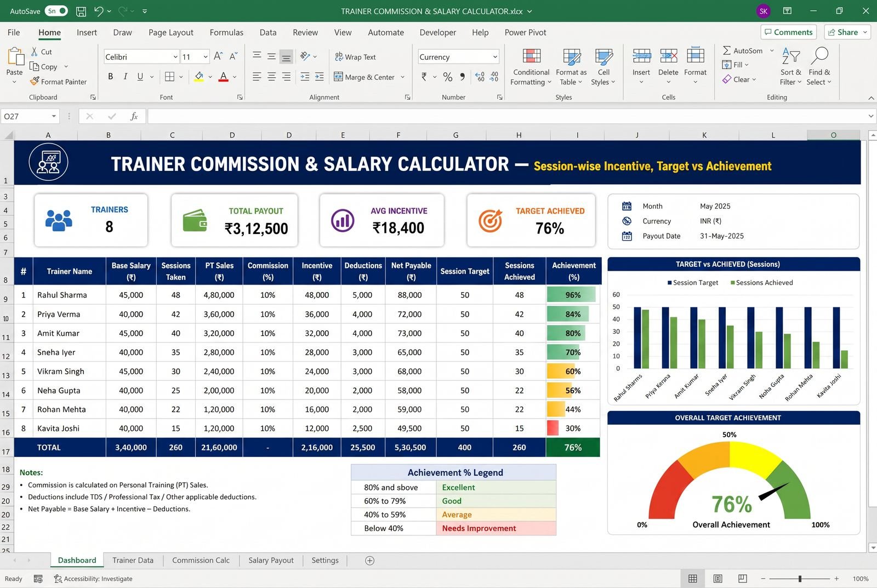Open the Insert ribbon tab
Screen dimensions: 877x588
coord(87,32)
